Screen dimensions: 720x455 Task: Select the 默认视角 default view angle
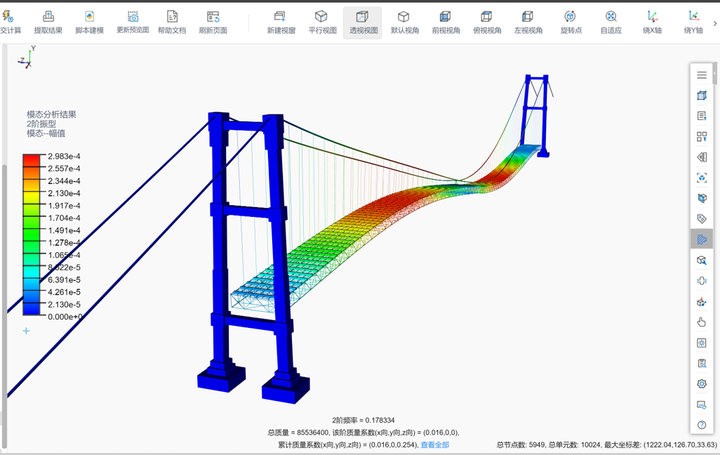point(403,21)
